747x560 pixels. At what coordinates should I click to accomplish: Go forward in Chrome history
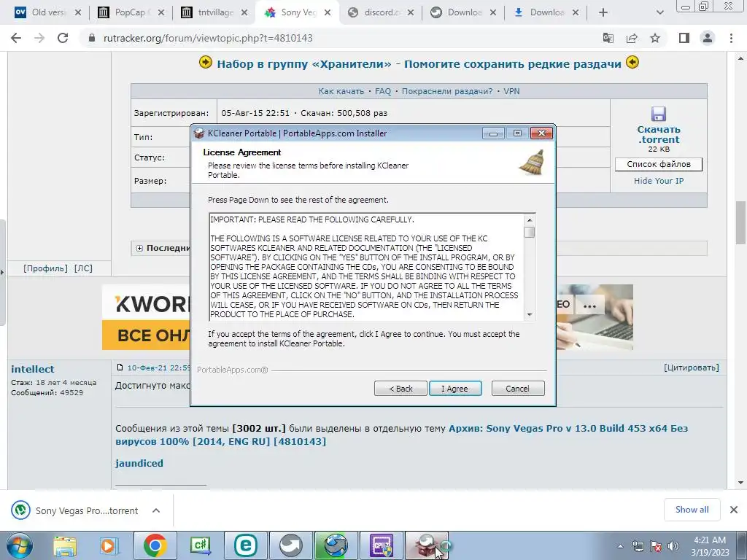39,38
